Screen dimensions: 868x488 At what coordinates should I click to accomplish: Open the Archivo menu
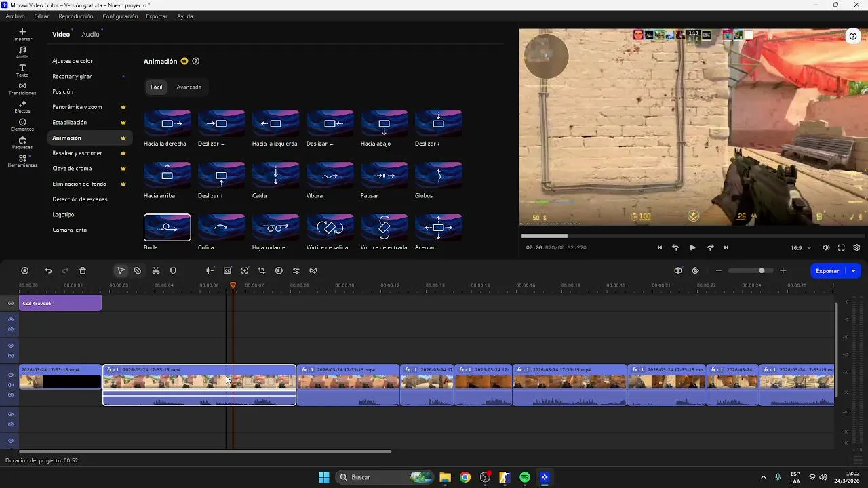coord(15,16)
